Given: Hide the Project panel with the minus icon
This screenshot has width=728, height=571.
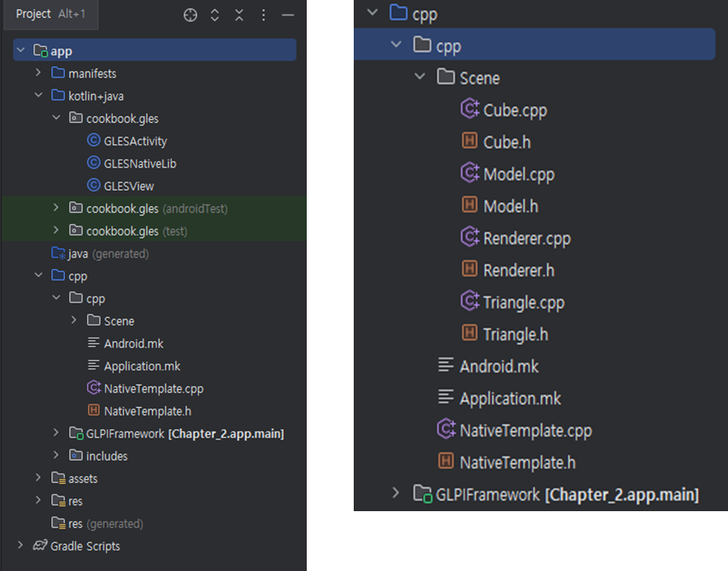Looking at the screenshot, I should pyautogui.click(x=288, y=15).
